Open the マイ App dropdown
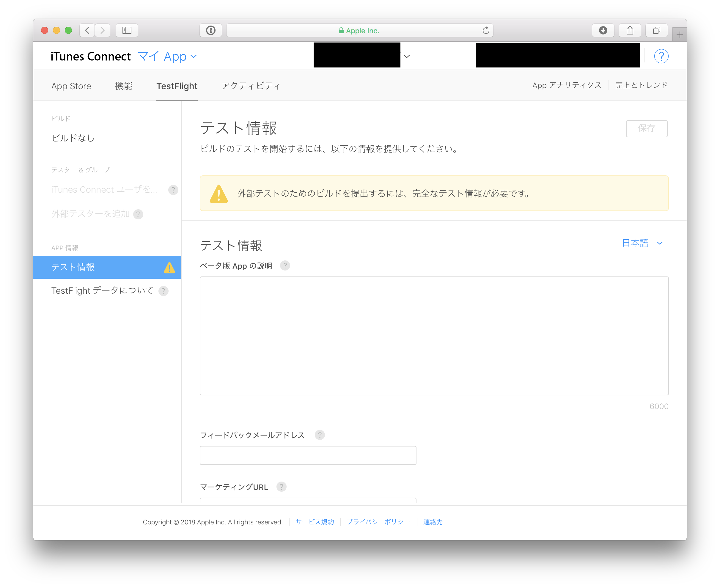720x588 pixels. (167, 56)
